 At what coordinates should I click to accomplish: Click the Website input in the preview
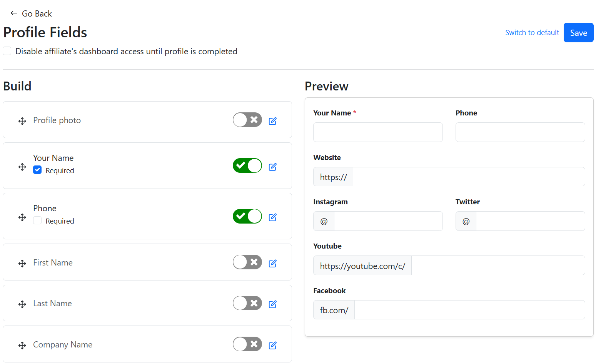(x=468, y=177)
